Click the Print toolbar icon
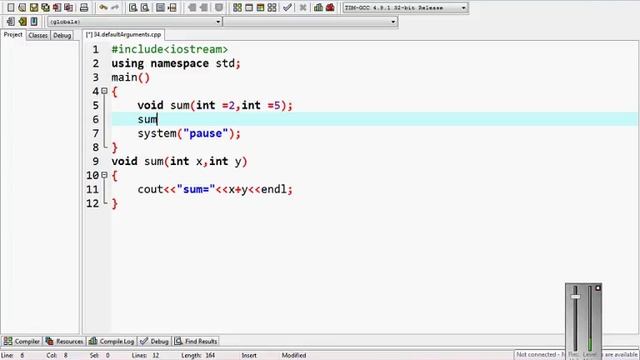The height and width of the screenshot is (360, 640). point(84,7)
